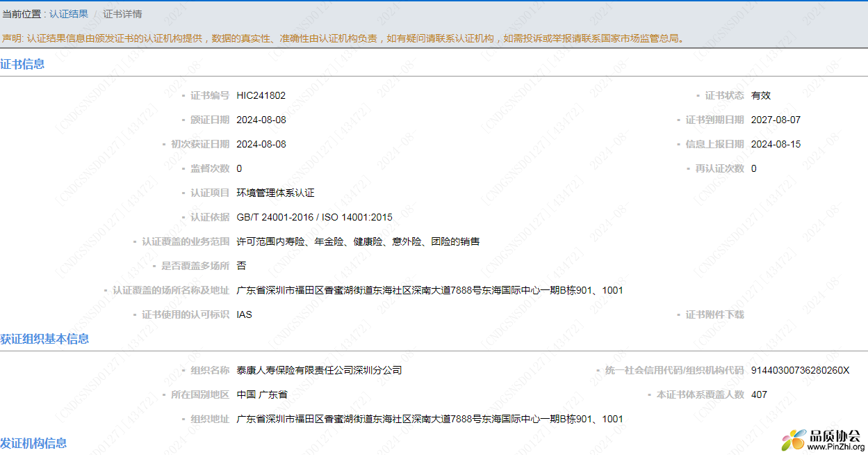
Task: Click the 颁证日期 field label
Action: pos(210,120)
